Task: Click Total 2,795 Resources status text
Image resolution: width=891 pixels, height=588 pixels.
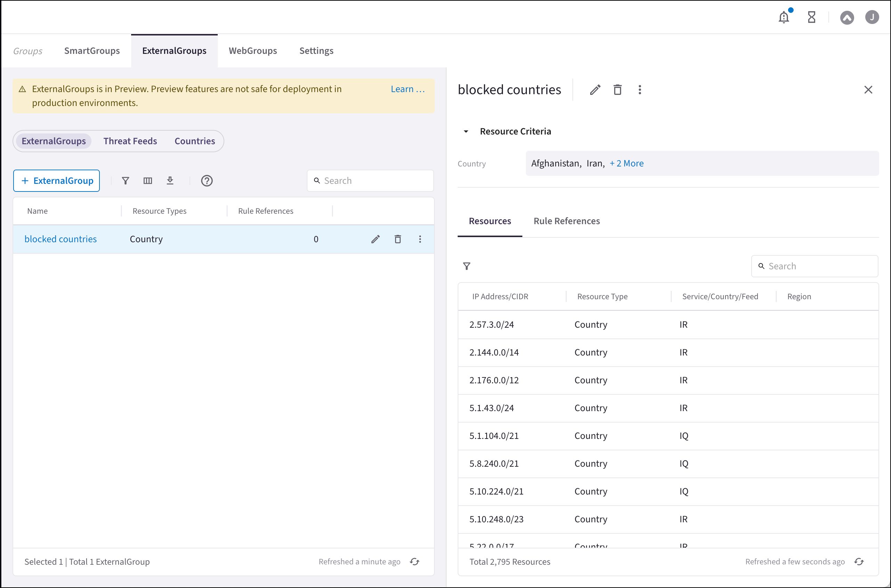Action: 510,562
